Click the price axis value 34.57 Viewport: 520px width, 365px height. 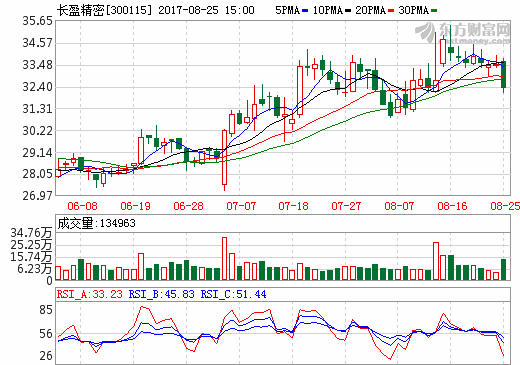(x=37, y=43)
